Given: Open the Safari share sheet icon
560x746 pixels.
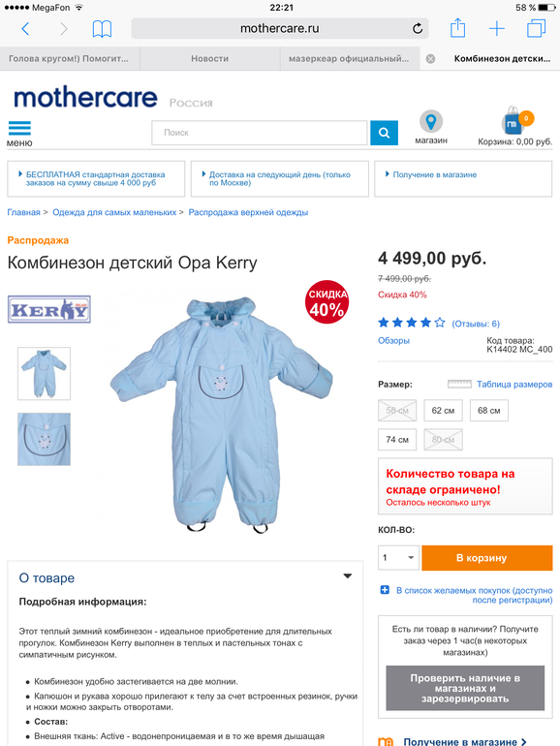Looking at the screenshot, I should click(x=457, y=28).
